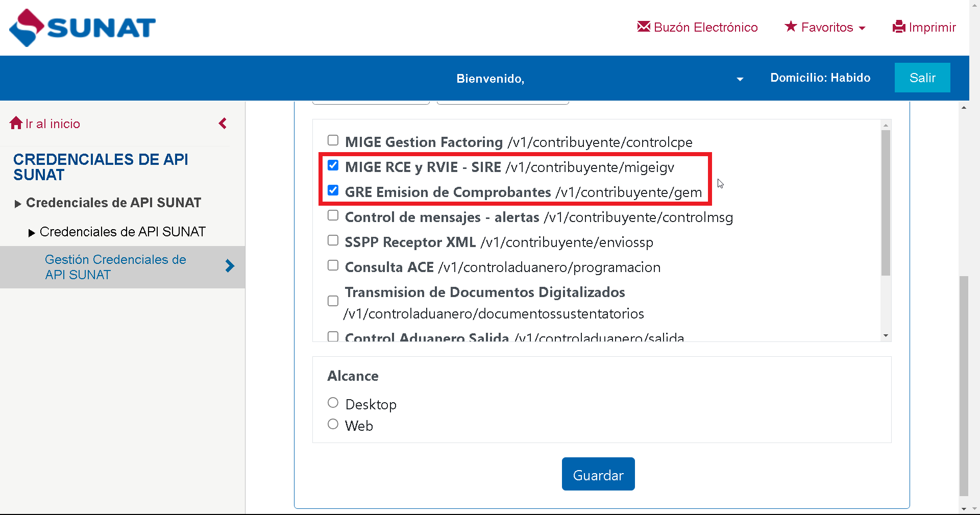Click /v1/contribuyente/migeigv path text
Image resolution: width=980 pixels, height=515 pixels.
point(590,167)
